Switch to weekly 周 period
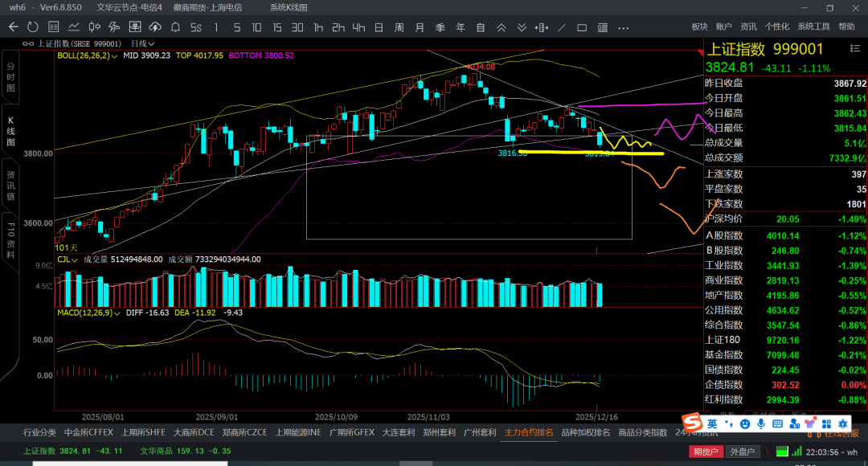 pos(399,27)
